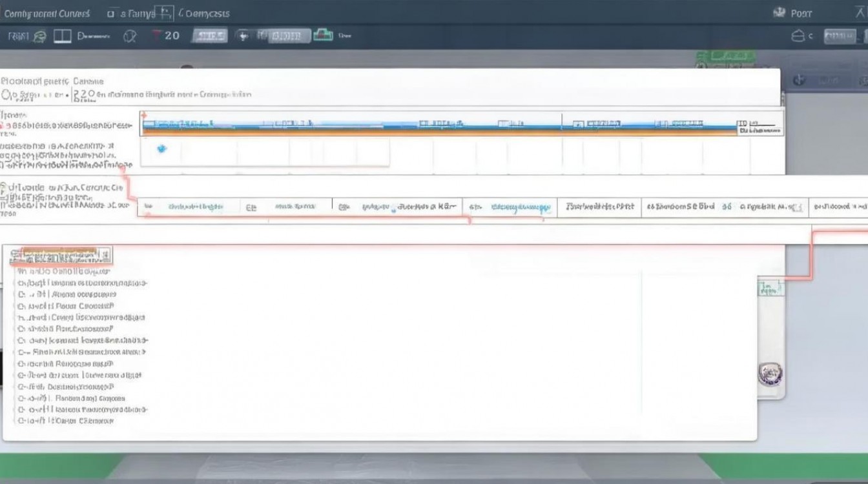Select the first radio item in the list
Image resolution: width=868 pixels, height=484 pixels.
tap(22, 283)
